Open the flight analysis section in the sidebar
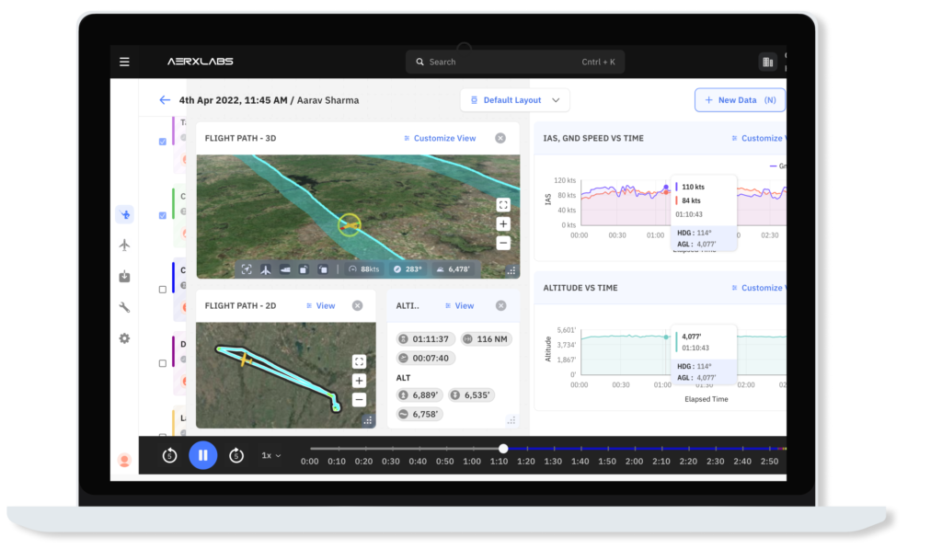Screen dimensions: 942x560 point(124,214)
